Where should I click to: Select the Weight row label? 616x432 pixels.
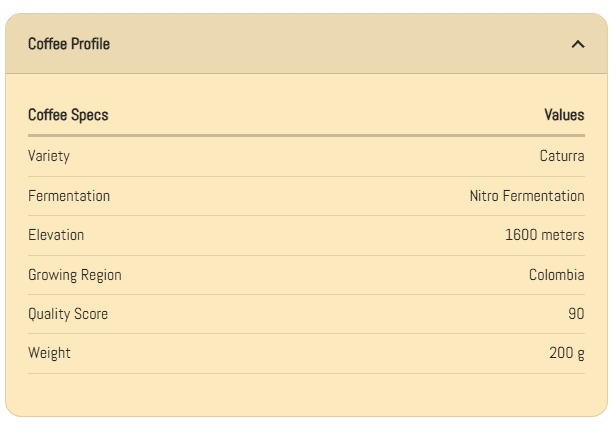click(49, 353)
